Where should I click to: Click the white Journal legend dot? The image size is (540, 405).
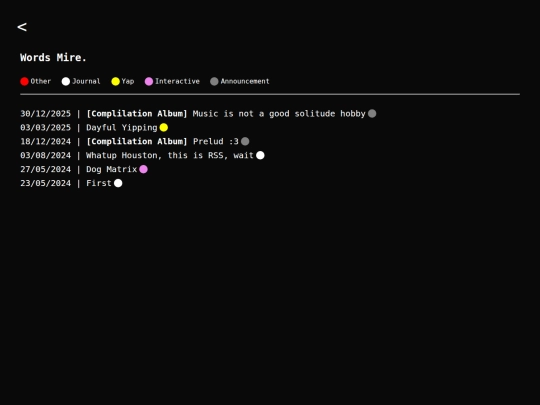66,82
